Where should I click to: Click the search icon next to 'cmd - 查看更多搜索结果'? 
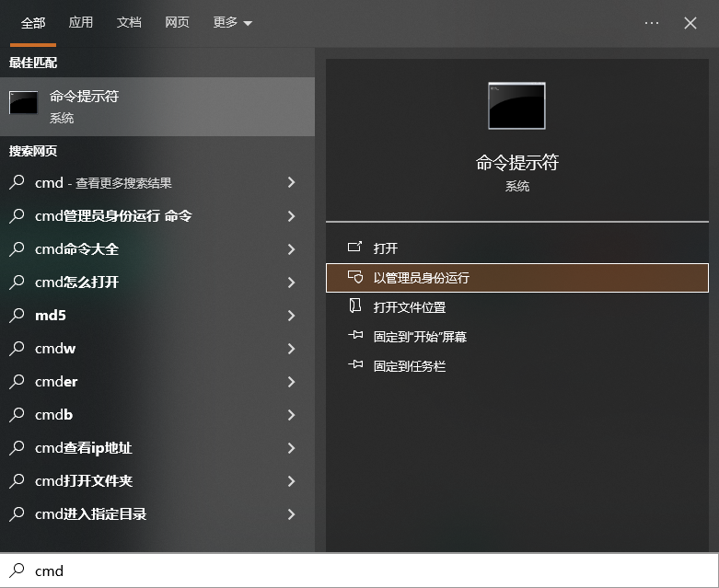17,182
